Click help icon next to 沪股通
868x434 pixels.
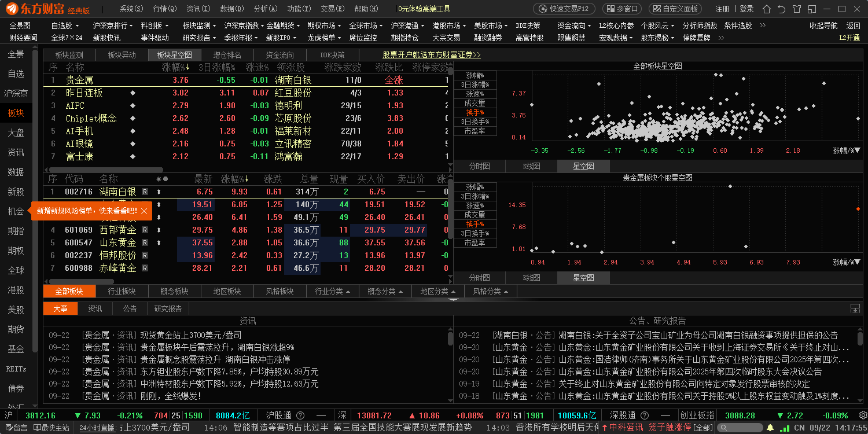[x=300, y=415]
